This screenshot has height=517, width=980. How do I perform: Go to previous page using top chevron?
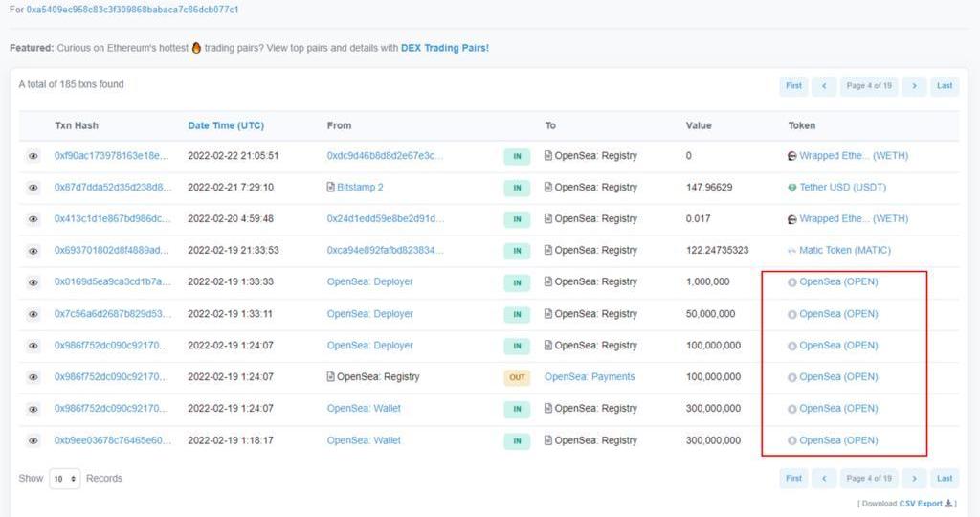[x=823, y=86]
